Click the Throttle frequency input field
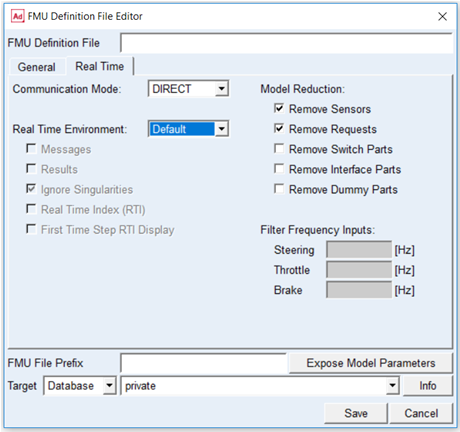 (359, 270)
